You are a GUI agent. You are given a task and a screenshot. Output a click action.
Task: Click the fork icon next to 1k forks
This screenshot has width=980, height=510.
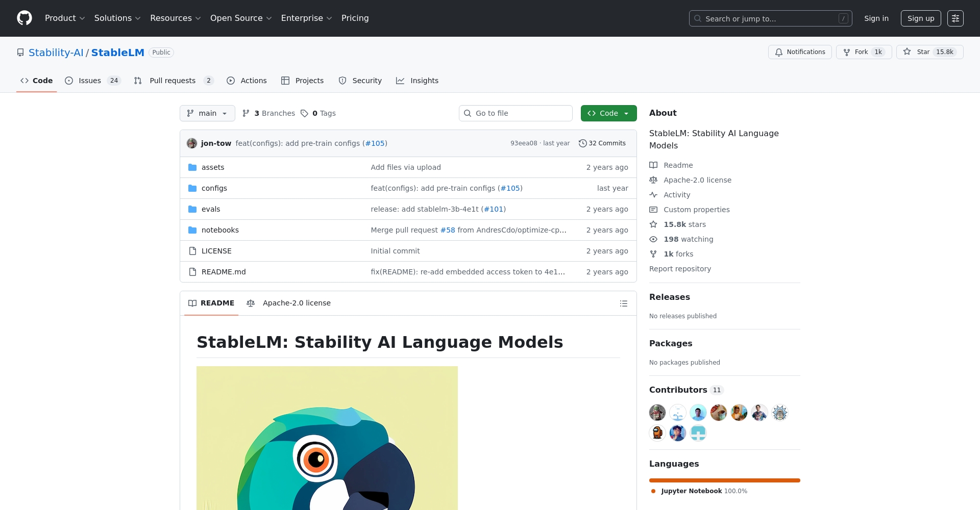pyautogui.click(x=653, y=254)
